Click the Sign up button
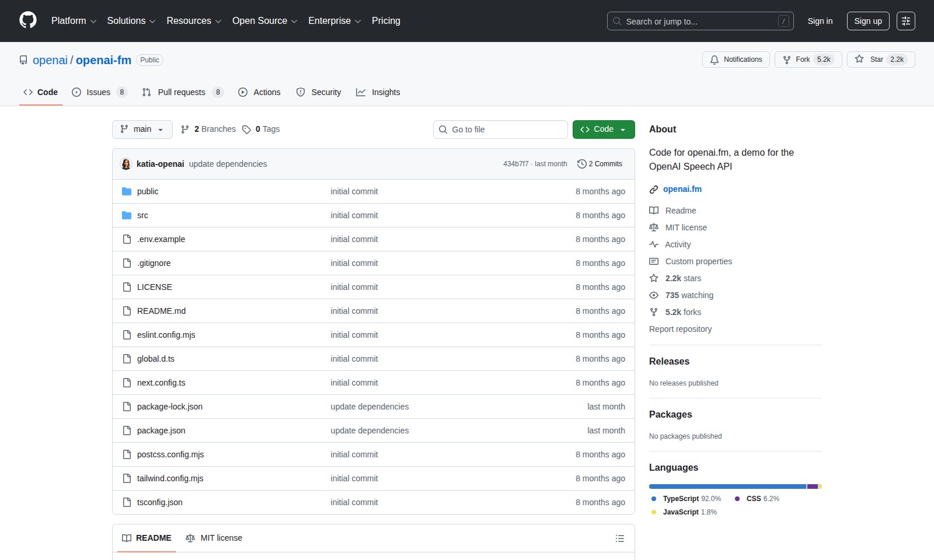This screenshot has width=934, height=560. (x=868, y=21)
